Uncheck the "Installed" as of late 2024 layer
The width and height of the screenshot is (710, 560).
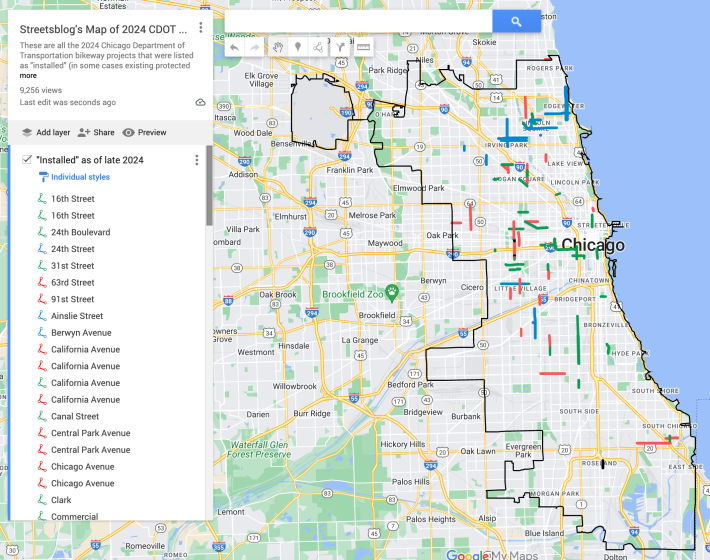(x=26, y=160)
